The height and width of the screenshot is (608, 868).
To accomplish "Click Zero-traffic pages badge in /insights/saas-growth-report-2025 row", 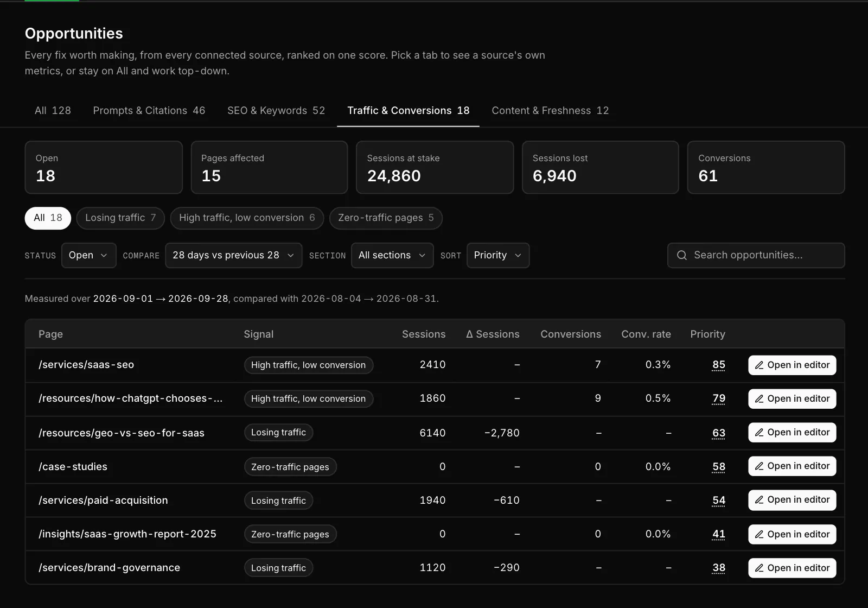I will [x=290, y=534].
